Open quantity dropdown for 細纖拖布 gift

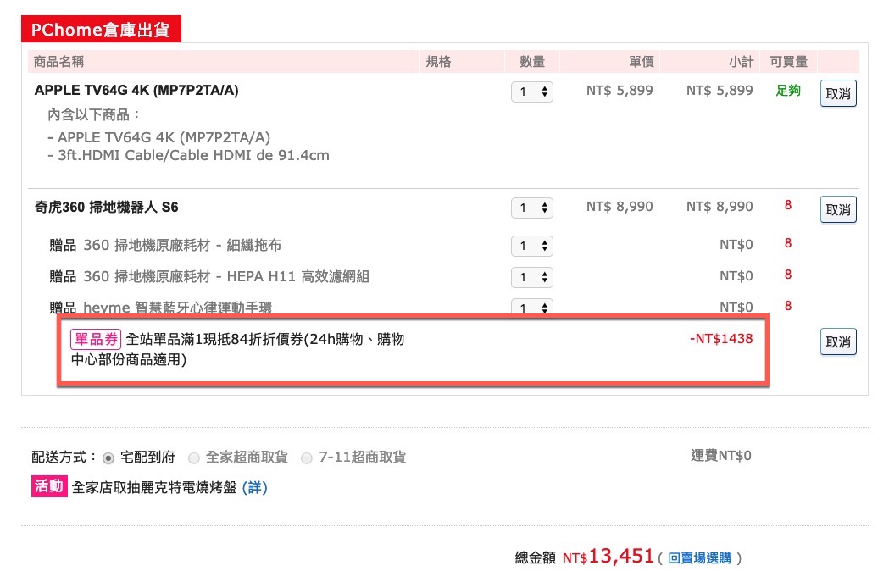[532, 246]
